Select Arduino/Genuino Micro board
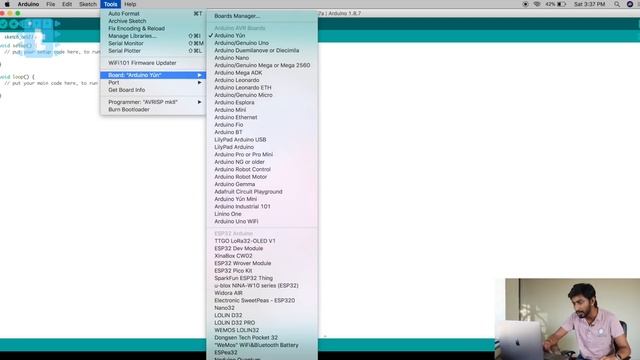 262,95
